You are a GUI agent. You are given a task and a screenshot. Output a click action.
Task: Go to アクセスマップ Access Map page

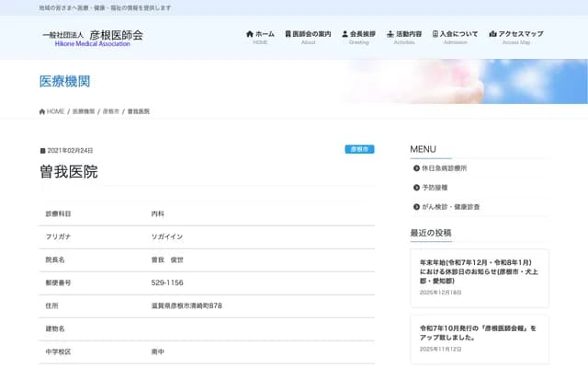516,38
